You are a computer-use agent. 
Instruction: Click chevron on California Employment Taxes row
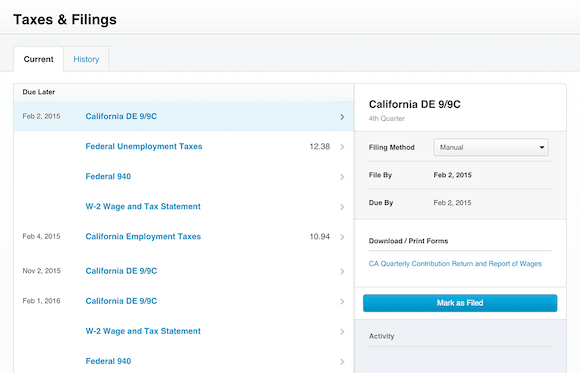(342, 237)
